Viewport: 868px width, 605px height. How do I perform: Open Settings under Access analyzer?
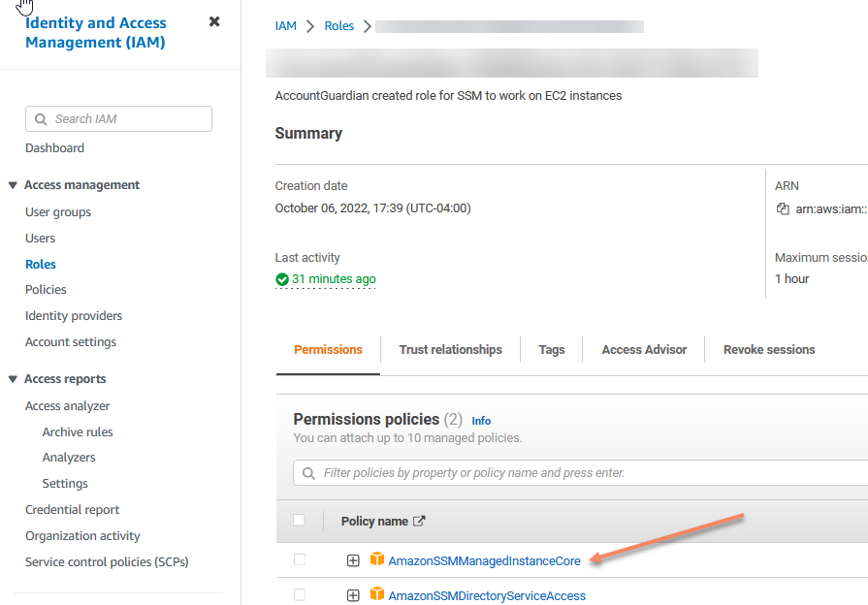click(65, 483)
